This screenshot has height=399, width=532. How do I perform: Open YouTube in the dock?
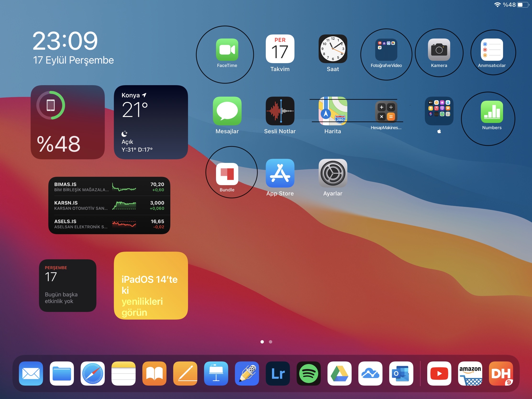(x=439, y=373)
